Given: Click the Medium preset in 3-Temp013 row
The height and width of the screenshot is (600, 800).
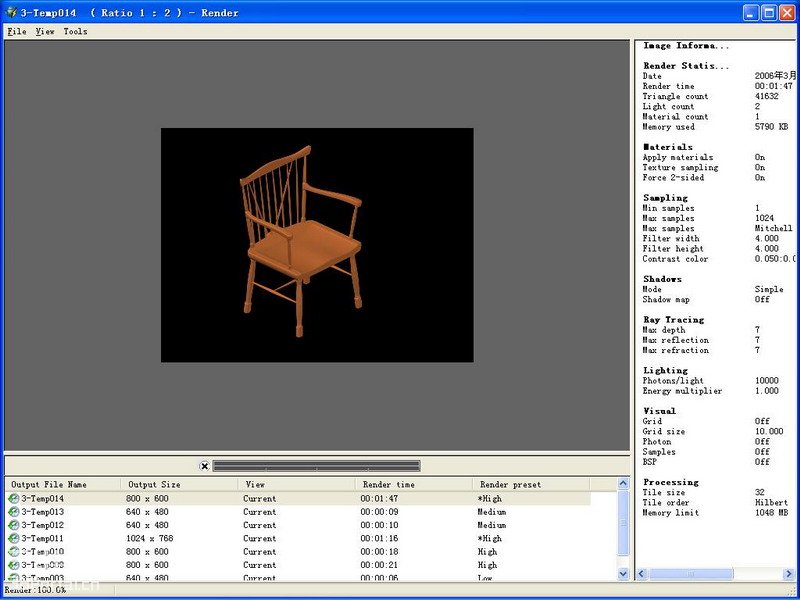Looking at the screenshot, I should 492,512.
